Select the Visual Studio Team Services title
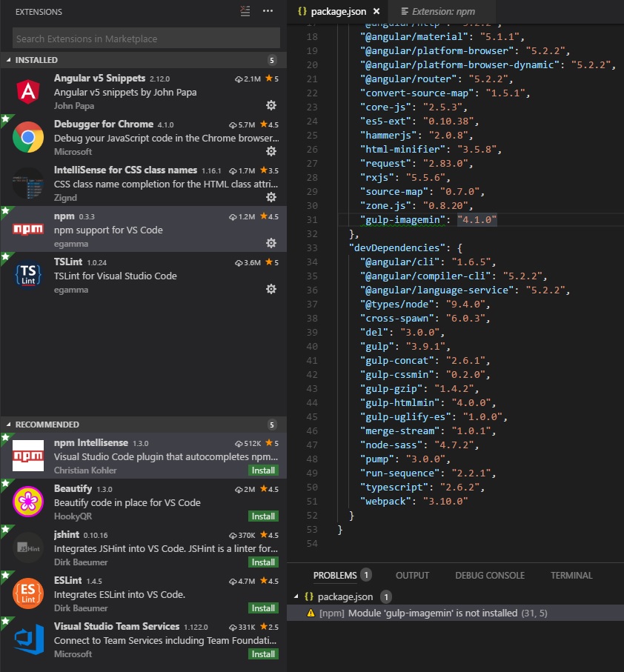 point(116,626)
